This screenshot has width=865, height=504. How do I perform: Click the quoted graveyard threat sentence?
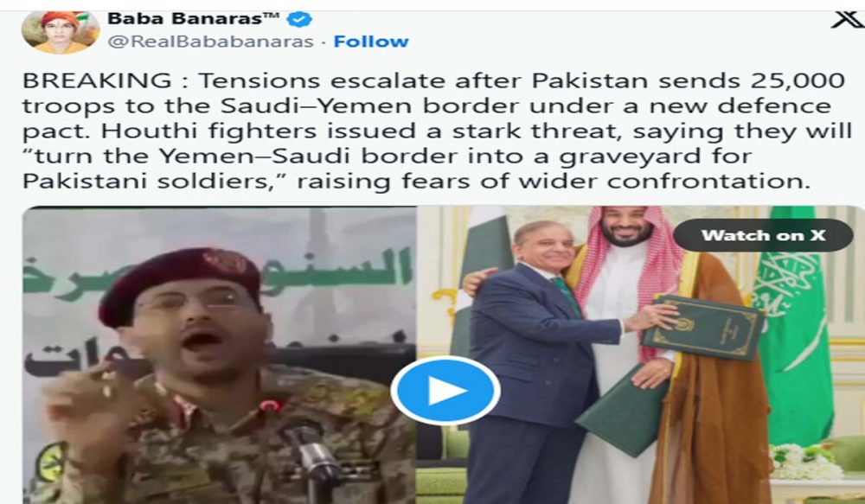click(x=387, y=169)
